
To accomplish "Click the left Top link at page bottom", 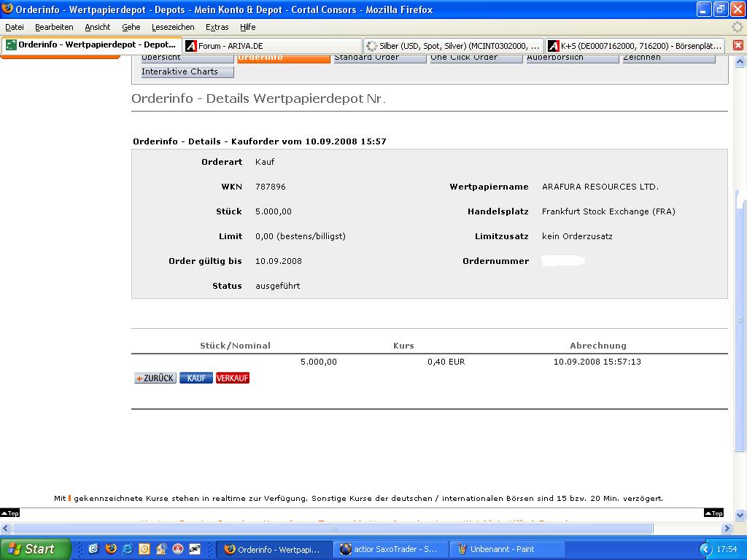I will pos(10,513).
